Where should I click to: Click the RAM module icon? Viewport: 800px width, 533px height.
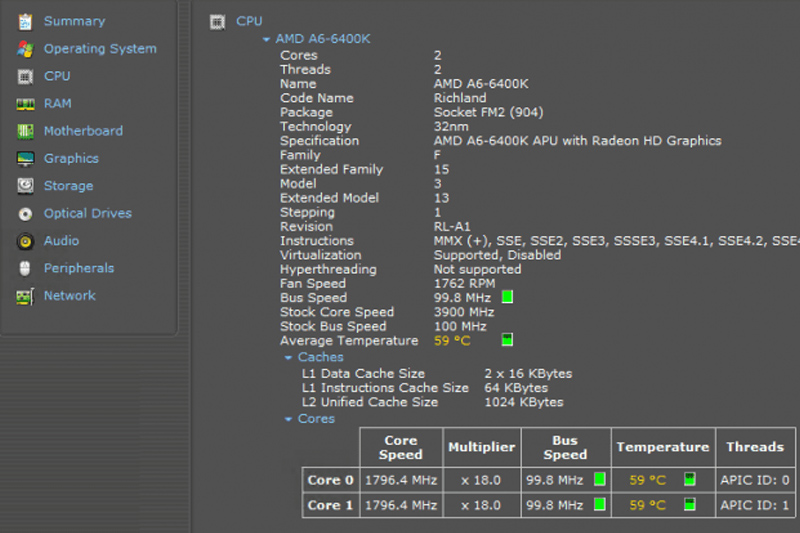25,104
